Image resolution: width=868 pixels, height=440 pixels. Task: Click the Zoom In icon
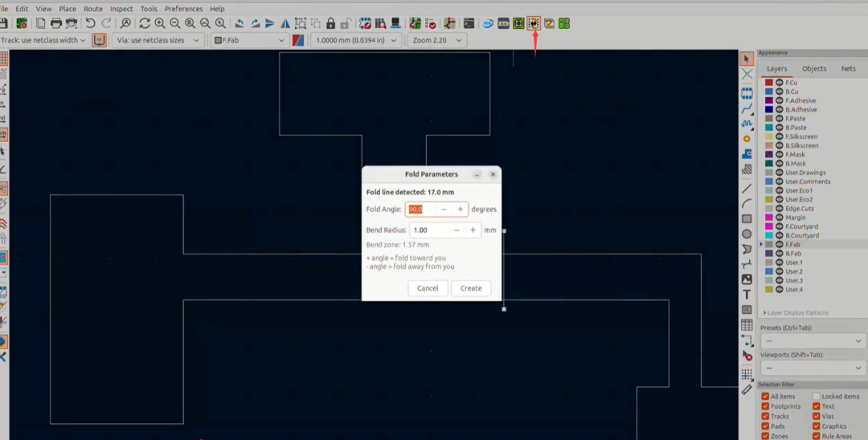(159, 24)
